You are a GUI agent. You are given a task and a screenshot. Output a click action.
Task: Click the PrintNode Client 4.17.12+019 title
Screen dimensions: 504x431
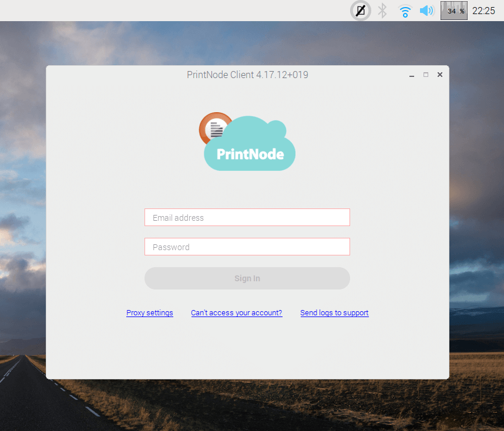[247, 75]
